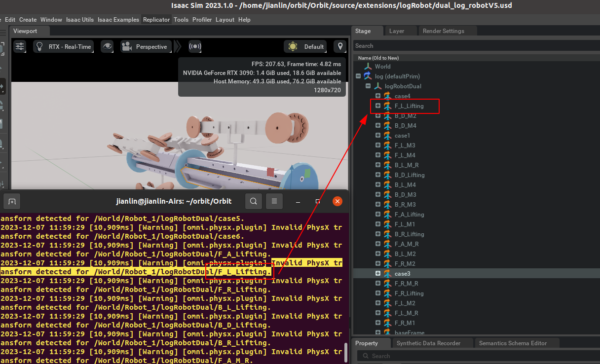Open the viewport streaming waves icon
Viewport: 600px width, 364px height.
pos(195,47)
